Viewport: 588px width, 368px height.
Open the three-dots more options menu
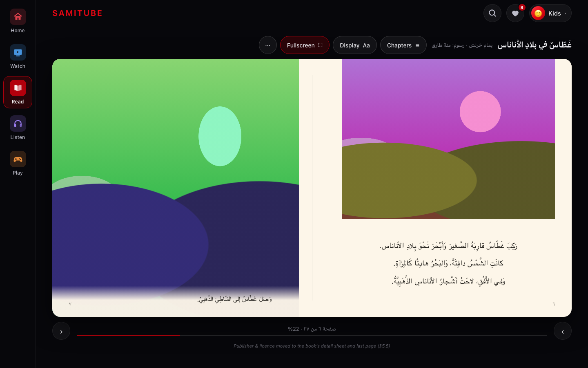[268, 45]
